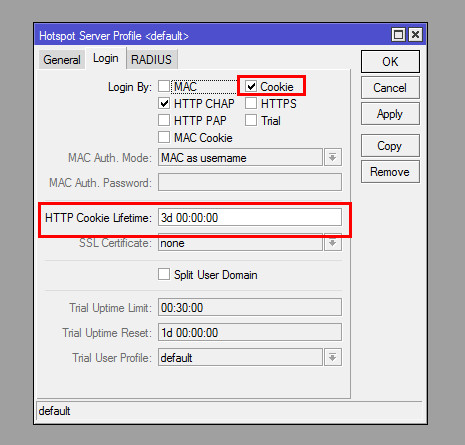Copy this hotspot server profile
The width and height of the screenshot is (465, 445).
coord(390,146)
